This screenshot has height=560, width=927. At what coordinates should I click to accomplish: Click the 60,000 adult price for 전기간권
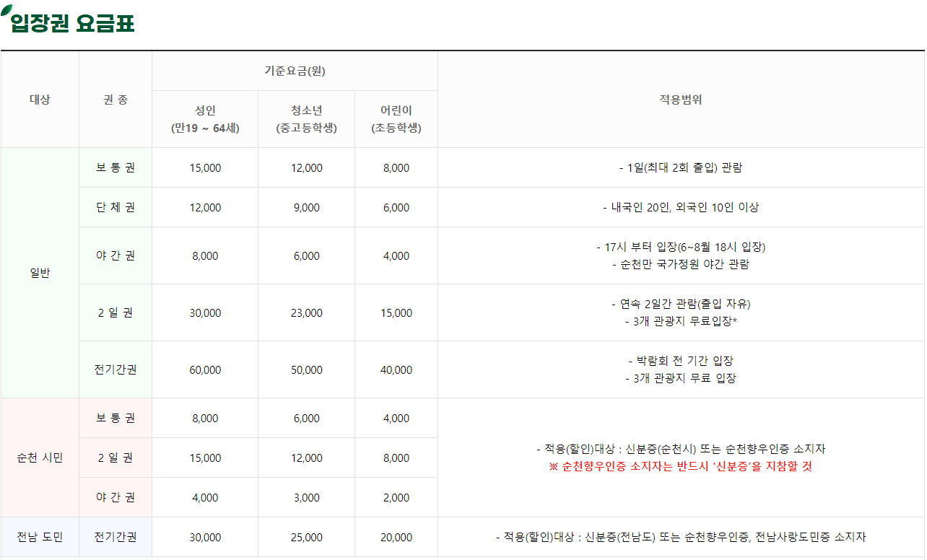point(204,369)
